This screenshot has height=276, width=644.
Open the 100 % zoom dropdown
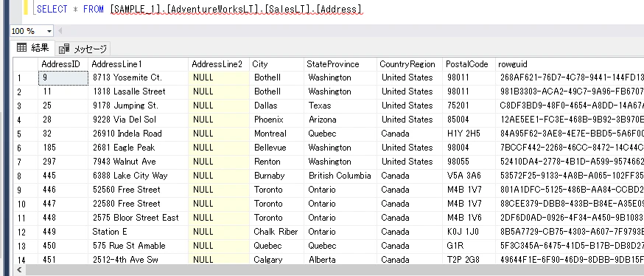49,31
